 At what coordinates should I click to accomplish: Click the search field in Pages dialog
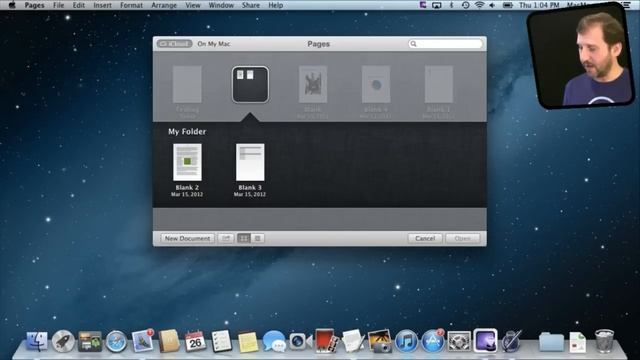(x=445, y=44)
